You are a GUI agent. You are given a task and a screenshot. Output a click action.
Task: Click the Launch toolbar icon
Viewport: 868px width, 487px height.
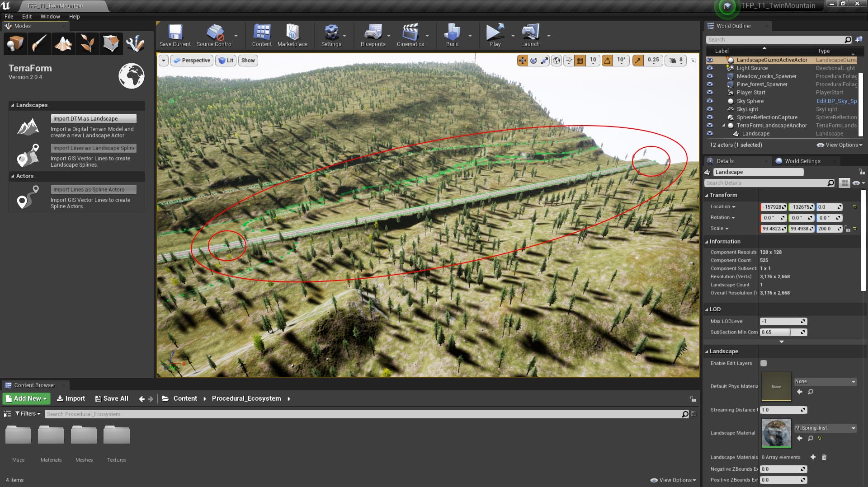point(530,35)
